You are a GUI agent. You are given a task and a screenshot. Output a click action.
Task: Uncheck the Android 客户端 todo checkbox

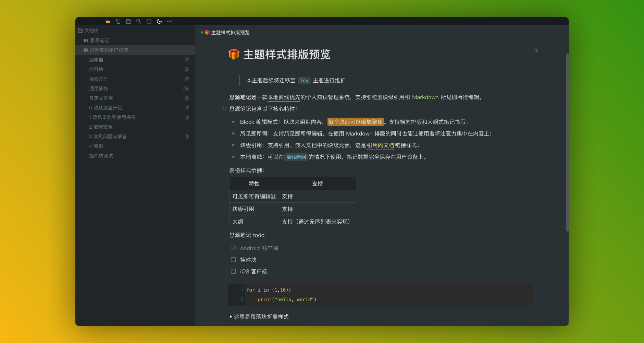click(233, 248)
